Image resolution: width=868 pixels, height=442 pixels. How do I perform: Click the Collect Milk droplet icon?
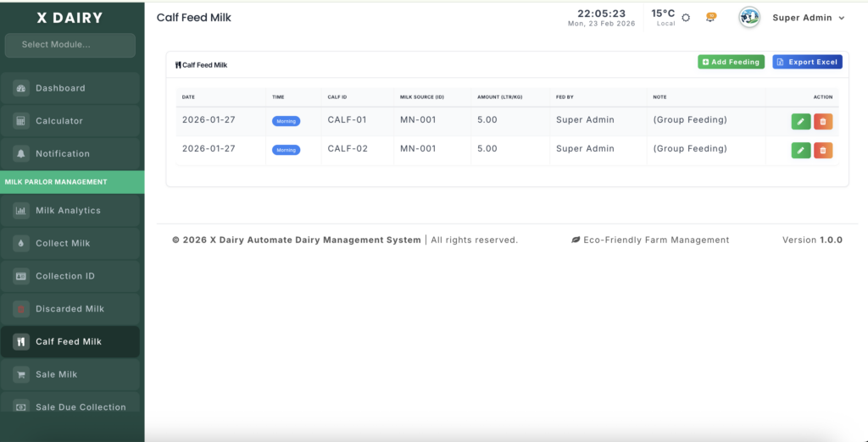21,244
